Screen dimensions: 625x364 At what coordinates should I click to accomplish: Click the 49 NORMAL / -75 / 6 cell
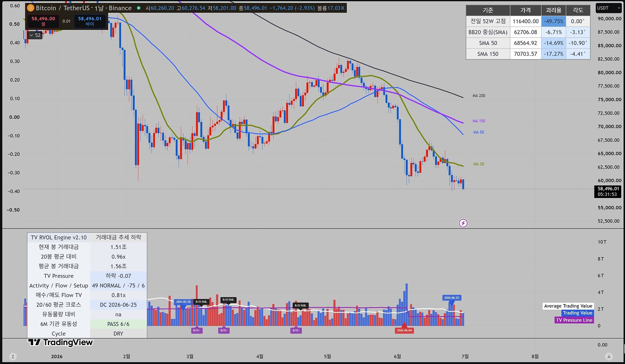[x=118, y=286]
